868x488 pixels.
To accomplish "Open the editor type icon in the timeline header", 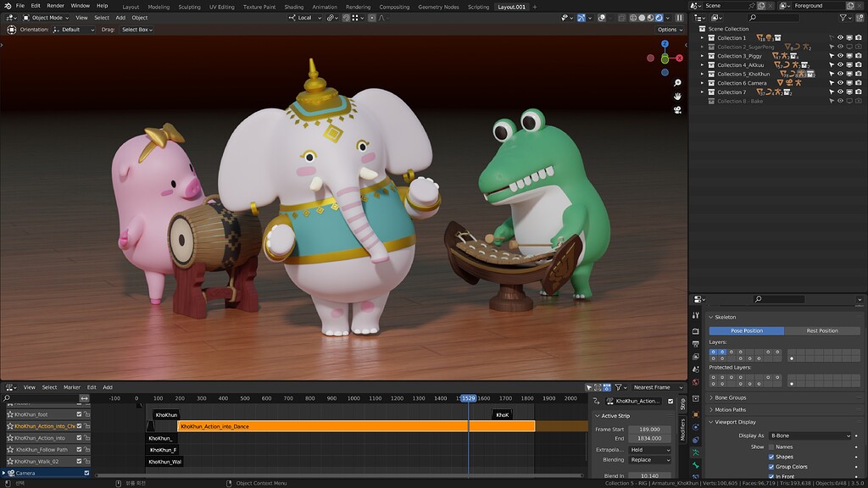I will tap(10, 387).
